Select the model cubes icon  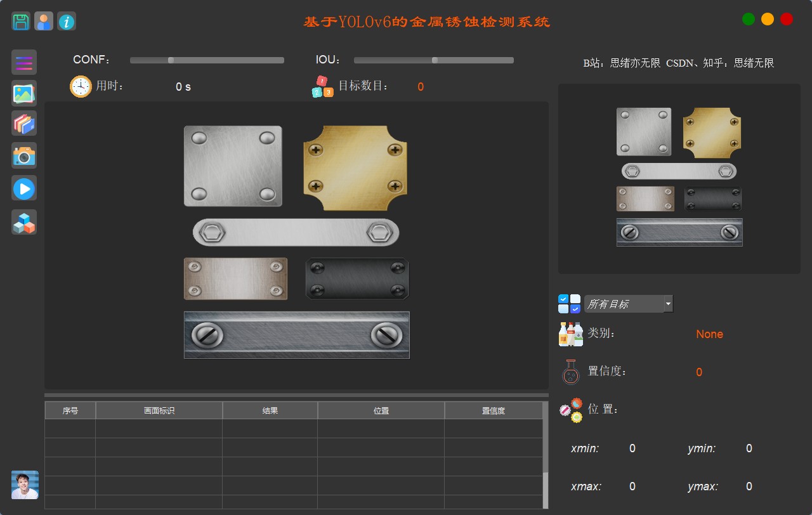coord(24,223)
